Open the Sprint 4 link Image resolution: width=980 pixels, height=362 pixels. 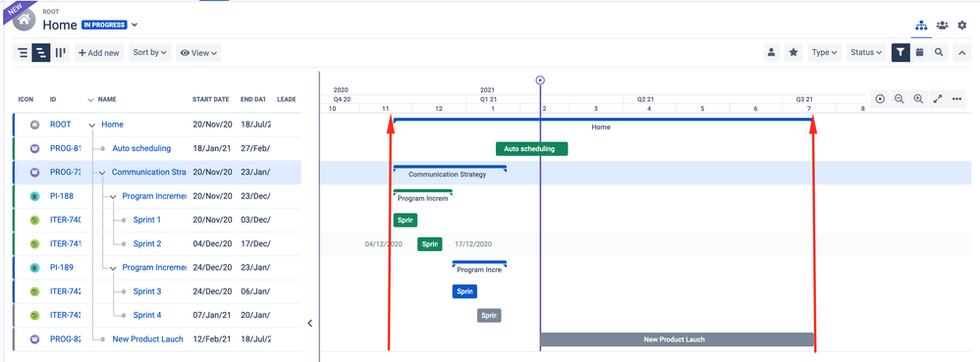pyautogui.click(x=147, y=315)
